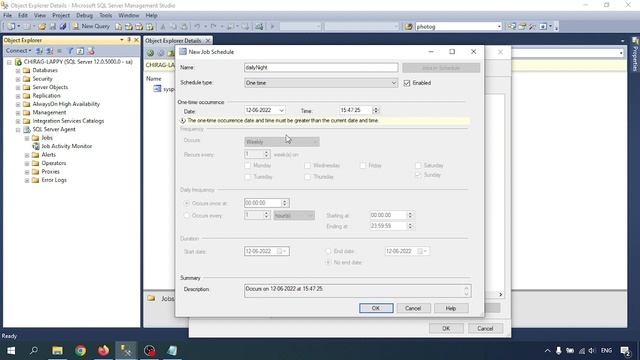Open the Connect dropdown in Object Explorer
Viewport: 640px width, 360px height.
click(x=18, y=51)
